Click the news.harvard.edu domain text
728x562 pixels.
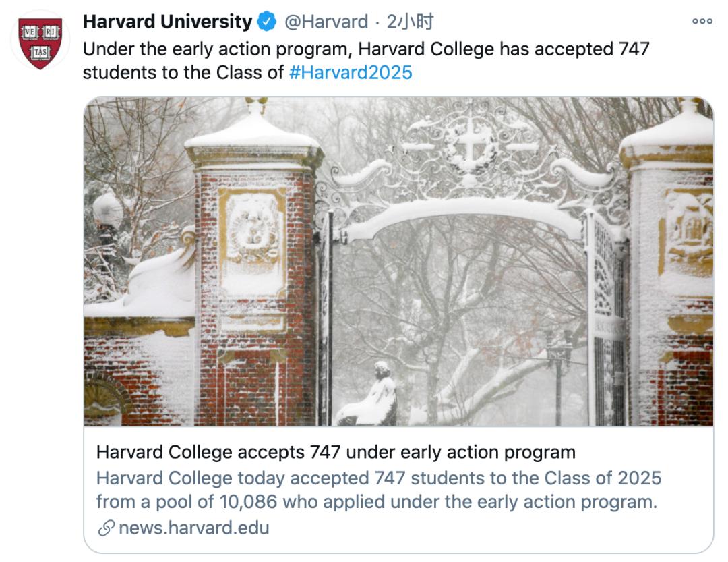click(193, 528)
